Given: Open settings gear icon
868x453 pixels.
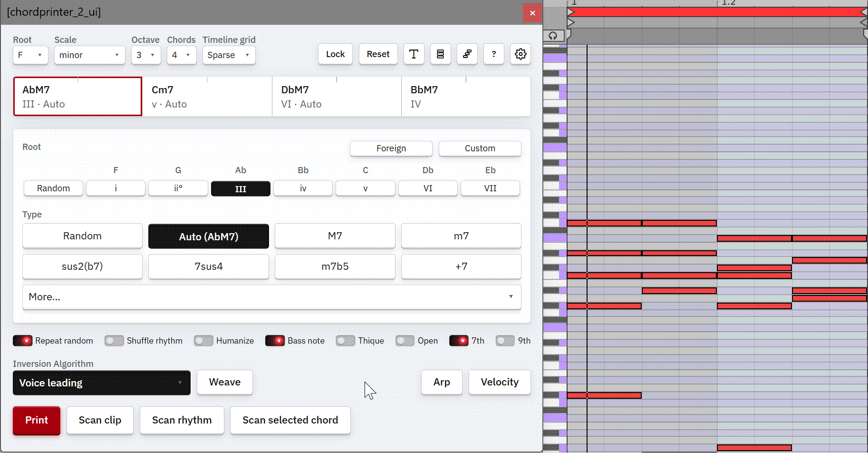Looking at the screenshot, I should pyautogui.click(x=521, y=54).
